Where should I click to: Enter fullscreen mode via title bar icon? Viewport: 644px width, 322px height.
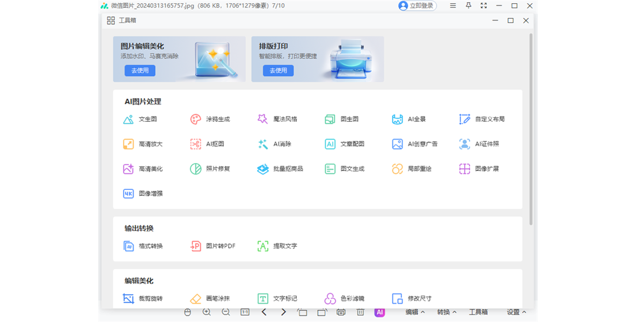(484, 6)
